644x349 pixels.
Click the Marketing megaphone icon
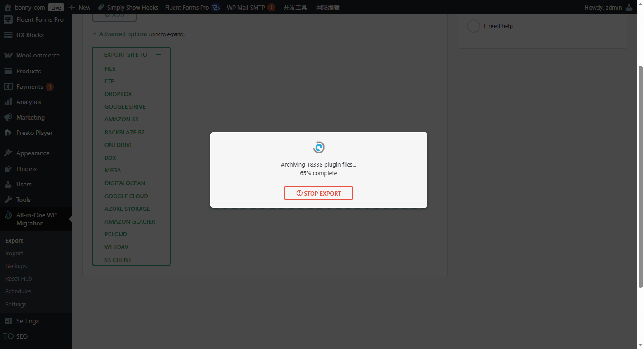[8, 117]
